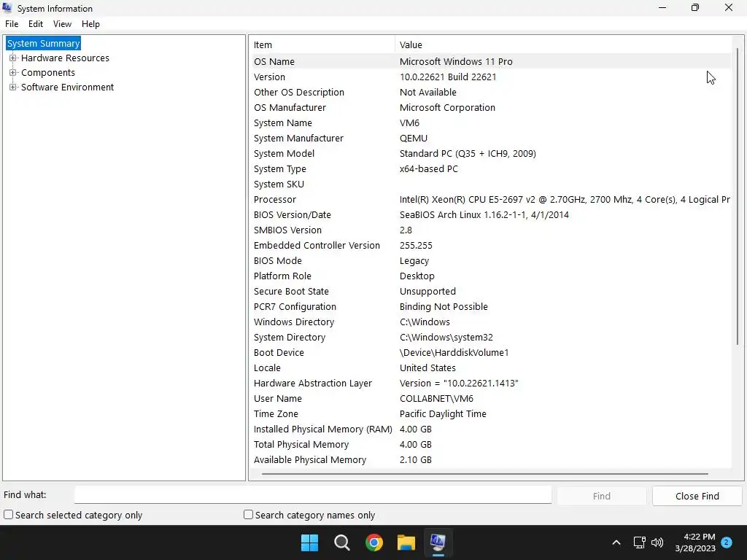
Task: Click System Information title bar icon
Action: pos(7,8)
